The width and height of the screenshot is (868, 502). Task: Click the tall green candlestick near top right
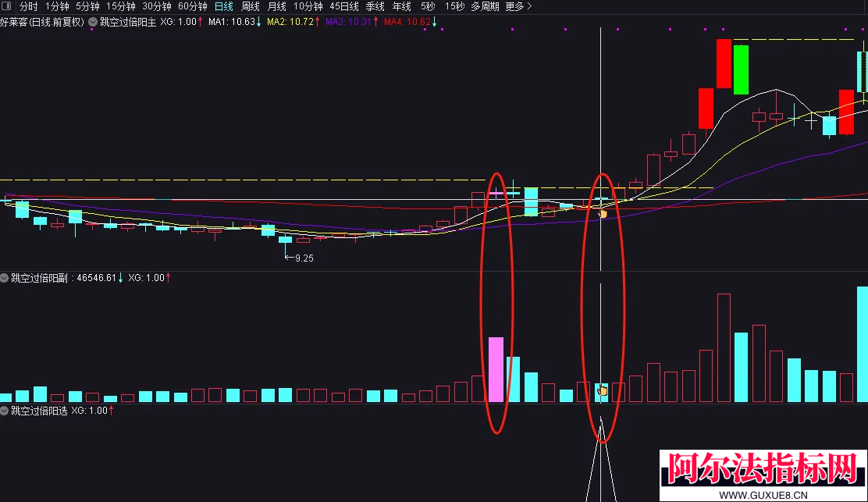(x=742, y=69)
